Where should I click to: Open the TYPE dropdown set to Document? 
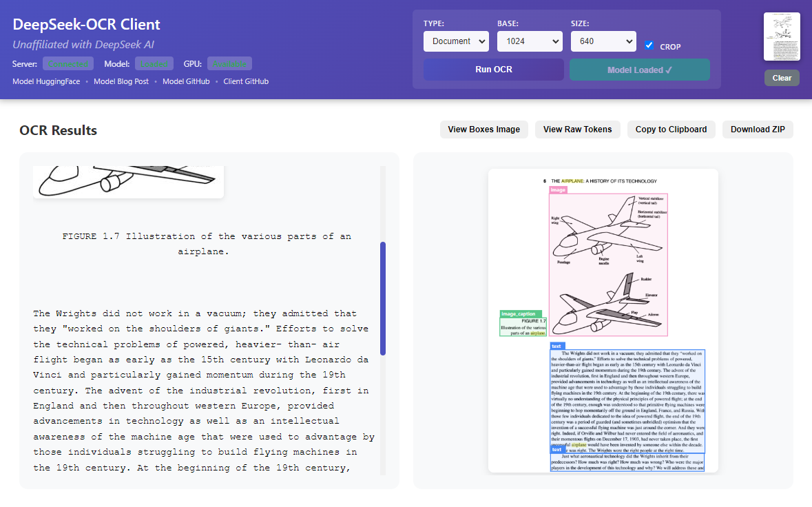pyautogui.click(x=456, y=41)
